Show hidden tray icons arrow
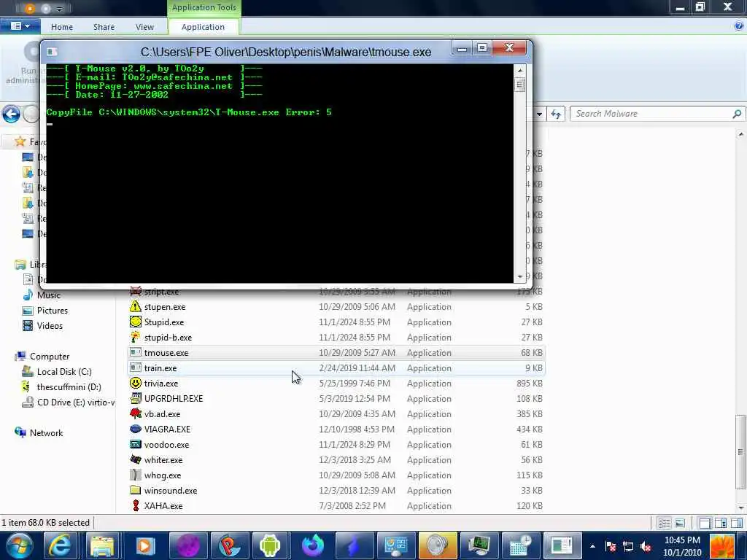This screenshot has width=747, height=560. (x=592, y=547)
